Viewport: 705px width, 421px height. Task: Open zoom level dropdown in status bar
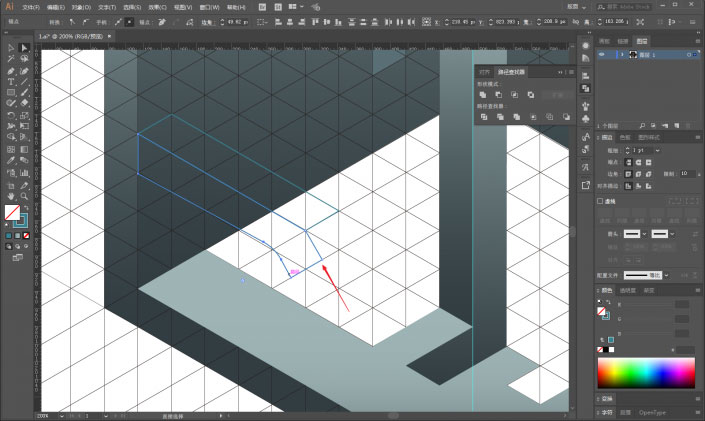tap(62, 416)
